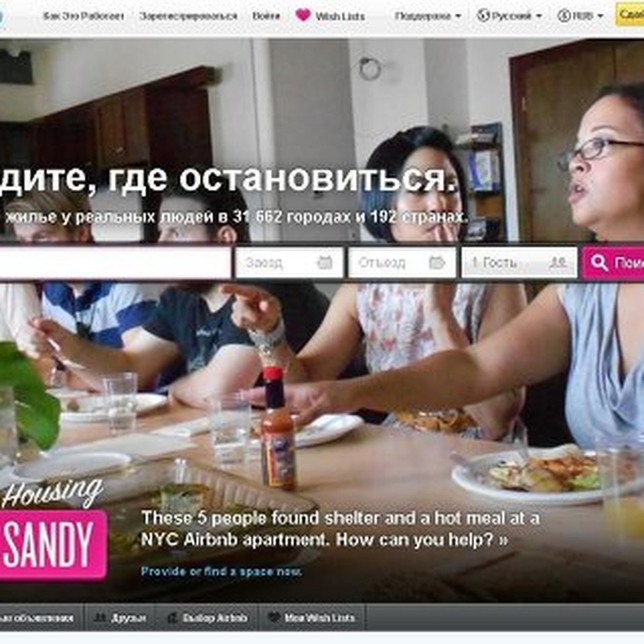Click the Друзья friends icon in the bottom bar

click(100, 618)
